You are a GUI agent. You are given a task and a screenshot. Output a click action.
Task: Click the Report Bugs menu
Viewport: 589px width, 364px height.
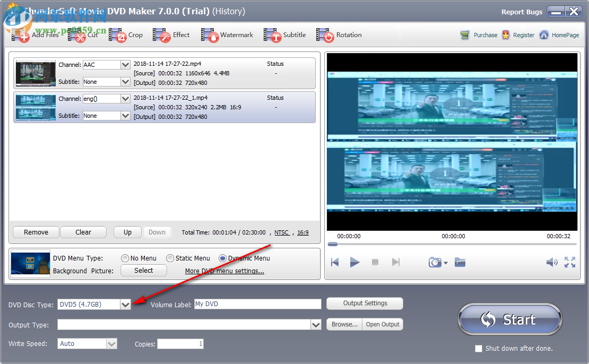point(522,11)
